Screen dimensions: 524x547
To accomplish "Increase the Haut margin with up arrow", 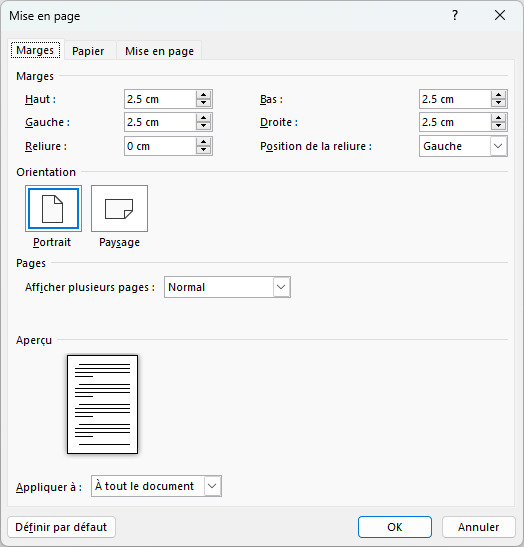I will click(x=203, y=95).
